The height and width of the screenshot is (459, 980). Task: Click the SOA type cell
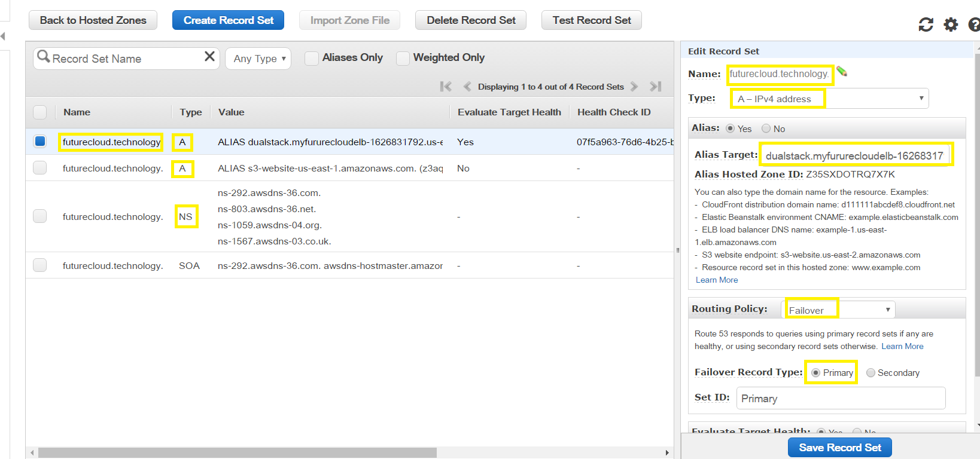189,265
